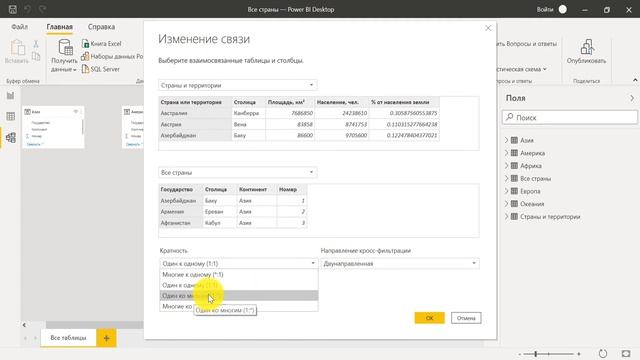Image resolution: width=640 pixels, height=360 pixels.
Task: Select highlighted Один ко многим option
Action: pyautogui.click(x=239, y=296)
